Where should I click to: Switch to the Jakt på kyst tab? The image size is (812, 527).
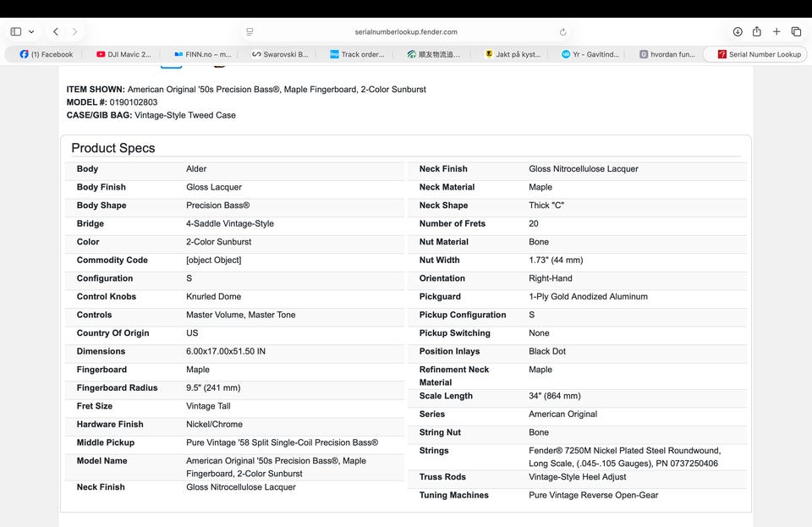(x=513, y=54)
